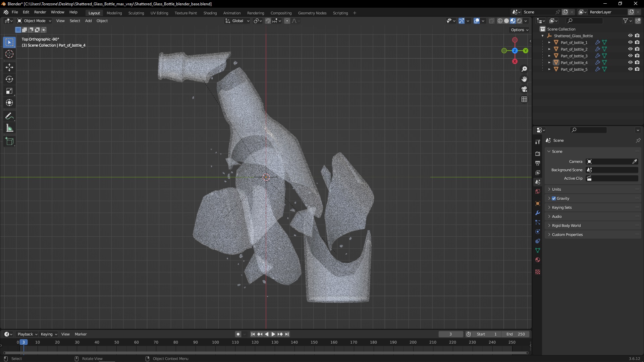644x362 pixels.
Task: Open the Particles properties tab
Action: tap(538, 222)
